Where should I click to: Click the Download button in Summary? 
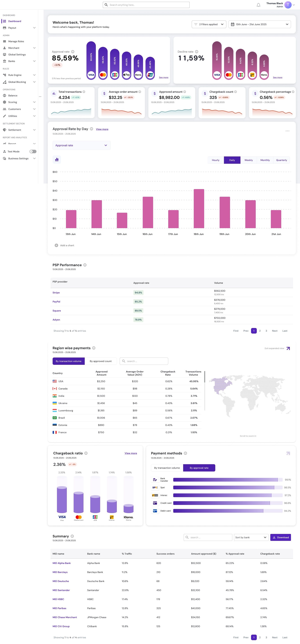coord(281,538)
